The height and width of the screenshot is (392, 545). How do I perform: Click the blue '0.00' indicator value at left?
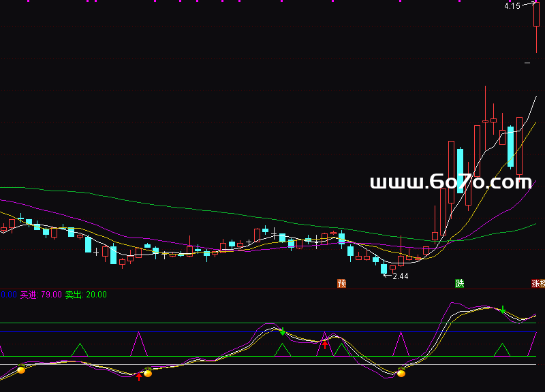tap(8, 295)
